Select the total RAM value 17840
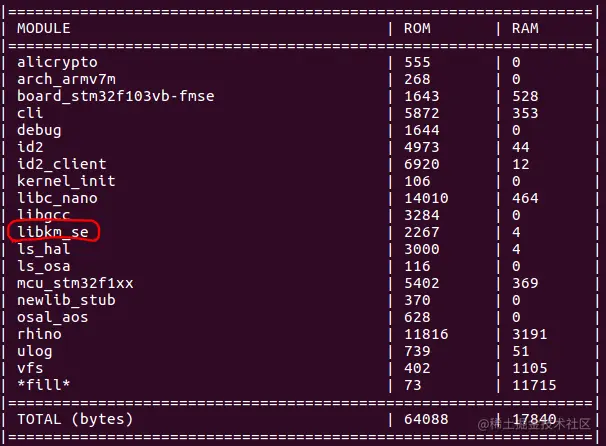This screenshot has width=606, height=446. 534,419
